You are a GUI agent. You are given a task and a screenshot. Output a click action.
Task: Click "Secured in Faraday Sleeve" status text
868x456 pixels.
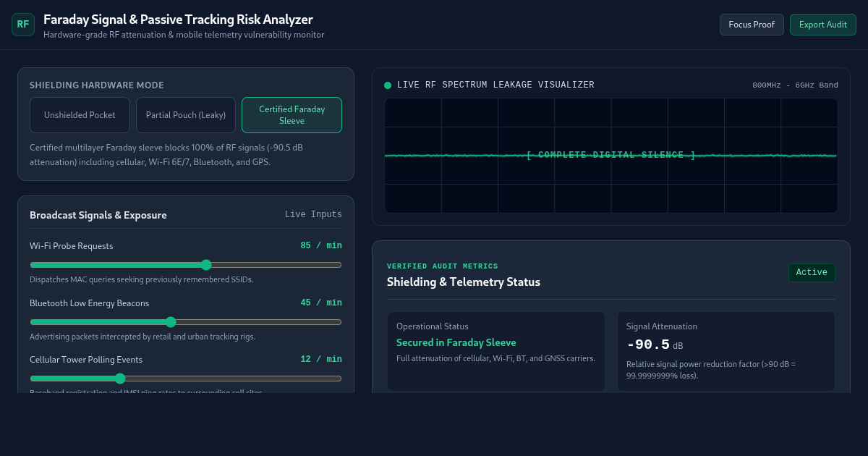coord(456,342)
